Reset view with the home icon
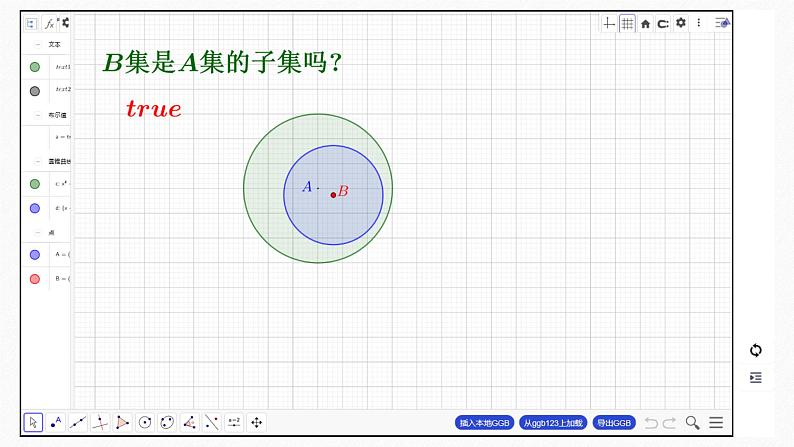 click(x=645, y=24)
